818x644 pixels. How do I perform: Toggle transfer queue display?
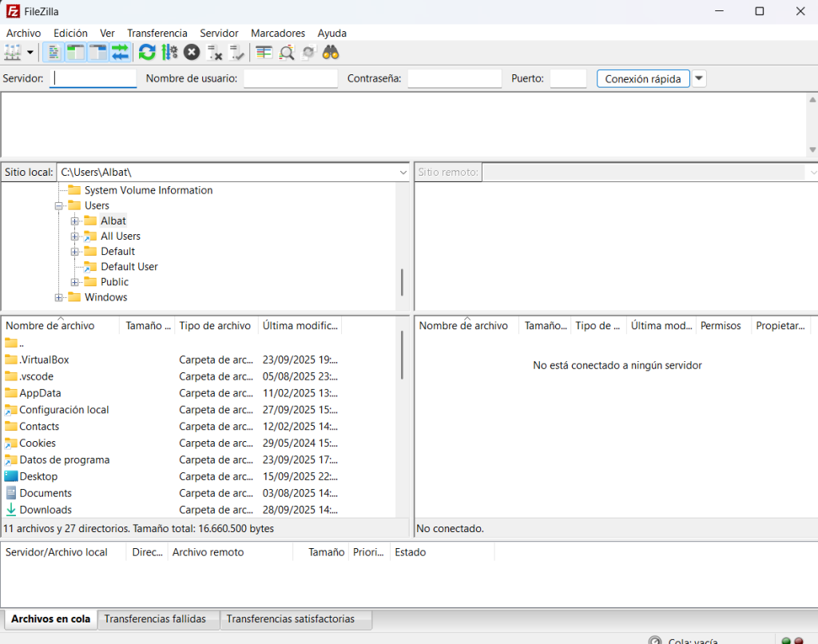pyautogui.click(x=120, y=53)
